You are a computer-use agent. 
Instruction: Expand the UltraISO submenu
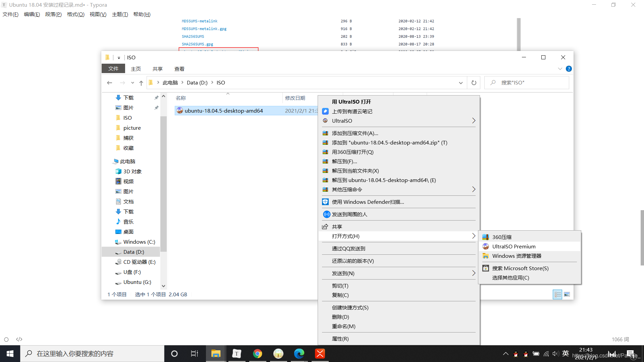pyautogui.click(x=398, y=121)
